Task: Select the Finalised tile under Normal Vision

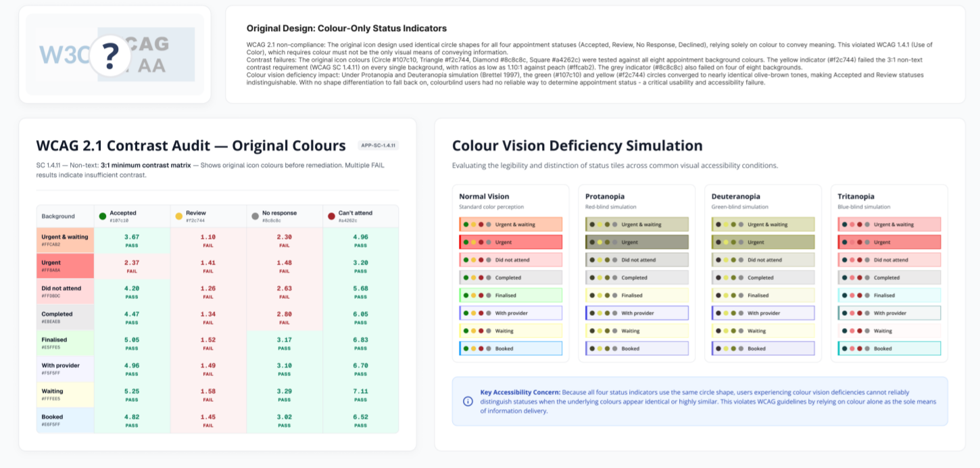Action: point(510,296)
